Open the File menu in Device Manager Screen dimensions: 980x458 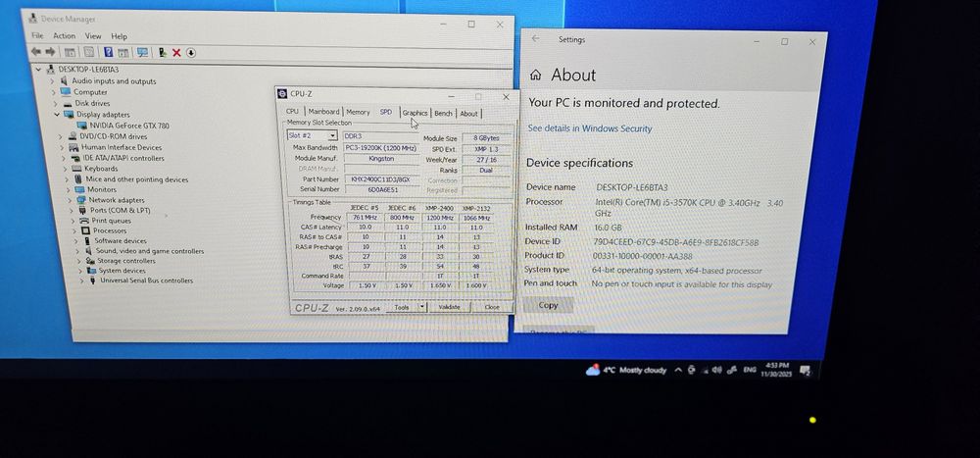tap(37, 35)
